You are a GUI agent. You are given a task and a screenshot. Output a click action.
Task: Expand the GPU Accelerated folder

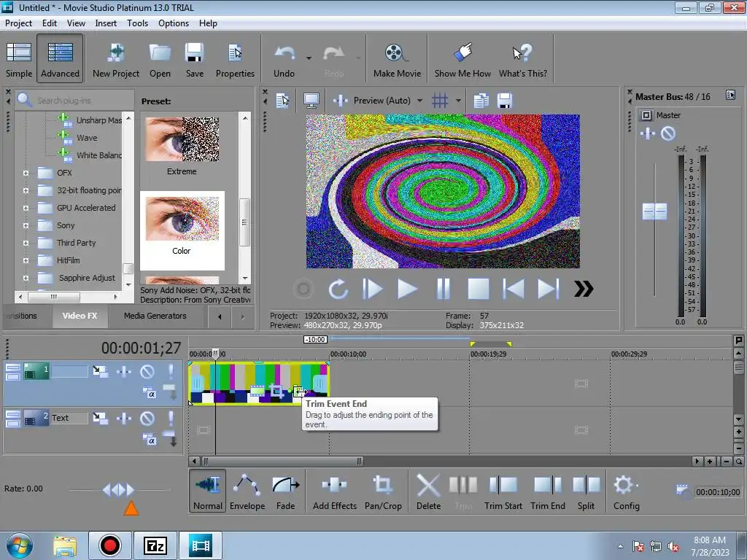(26, 208)
